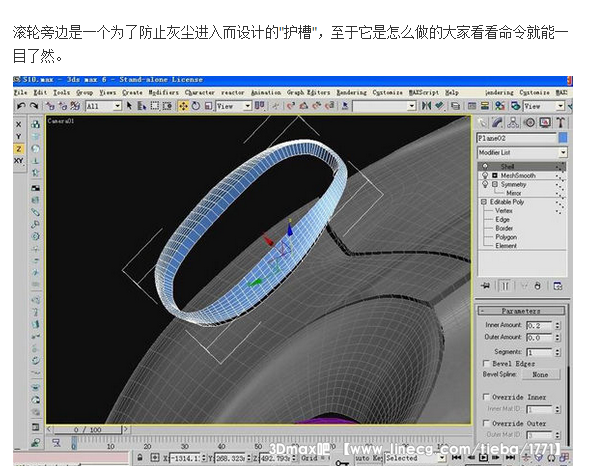The width and height of the screenshot is (590, 466).
Task: Toggle Shell modifier lightbulb visibility
Action: [x=485, y=166]
